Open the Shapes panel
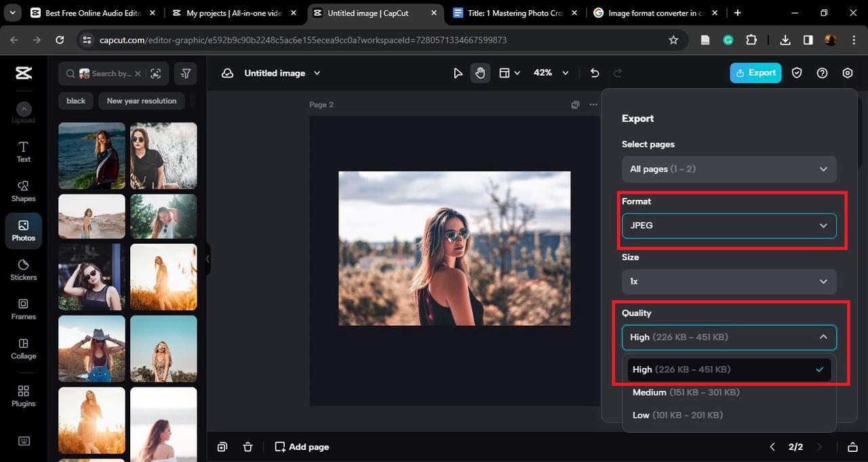Image resolution: width=868 pixels, height=462 pixels. (24, 191)
